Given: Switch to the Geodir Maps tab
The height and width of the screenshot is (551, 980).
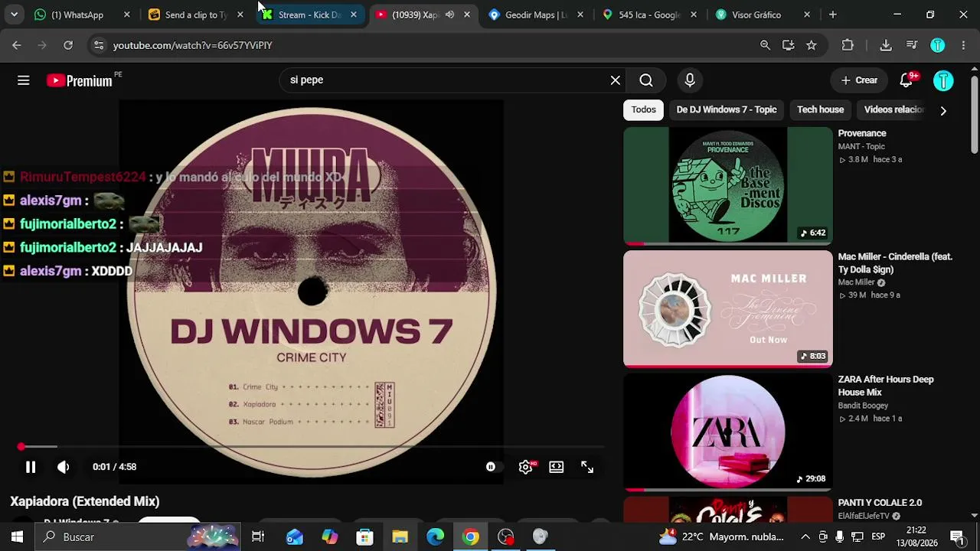Looking at the screenshot, I should (x=536, y=15).
